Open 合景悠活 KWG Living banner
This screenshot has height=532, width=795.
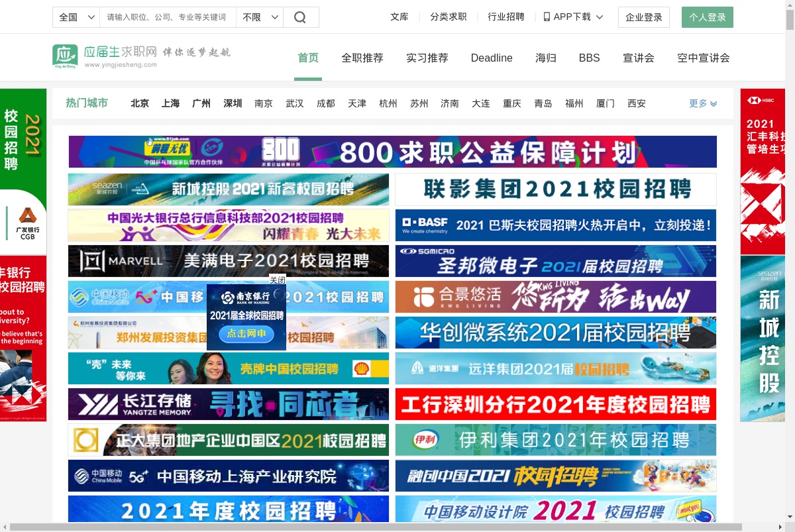[x=556, y=297]
